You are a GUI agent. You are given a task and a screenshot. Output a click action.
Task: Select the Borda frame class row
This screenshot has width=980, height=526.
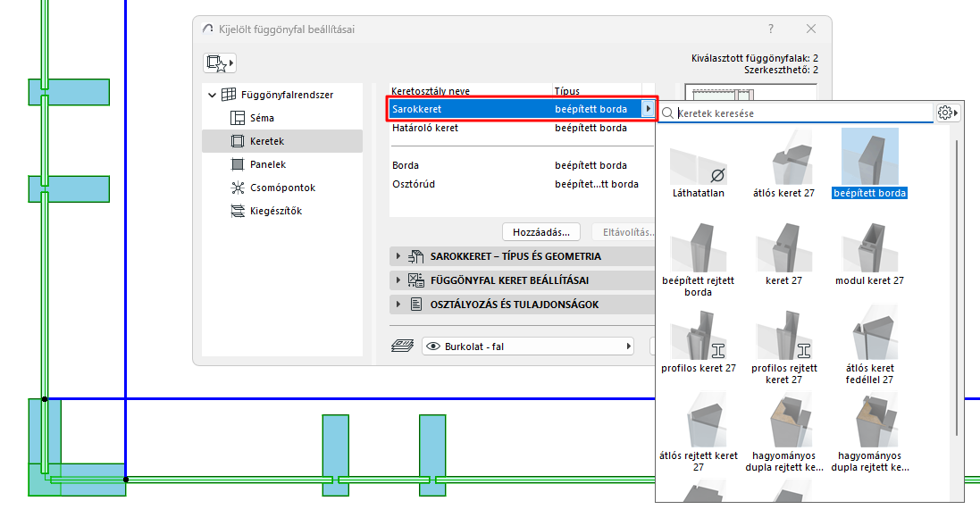522,165
